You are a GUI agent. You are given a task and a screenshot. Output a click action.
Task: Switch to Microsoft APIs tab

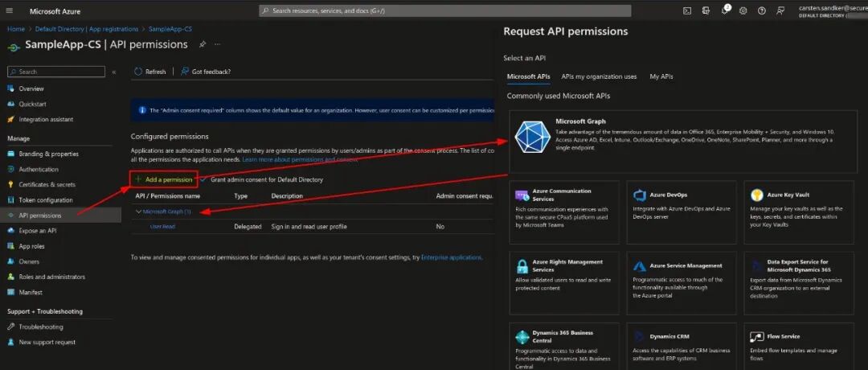(x=528, y=76)
